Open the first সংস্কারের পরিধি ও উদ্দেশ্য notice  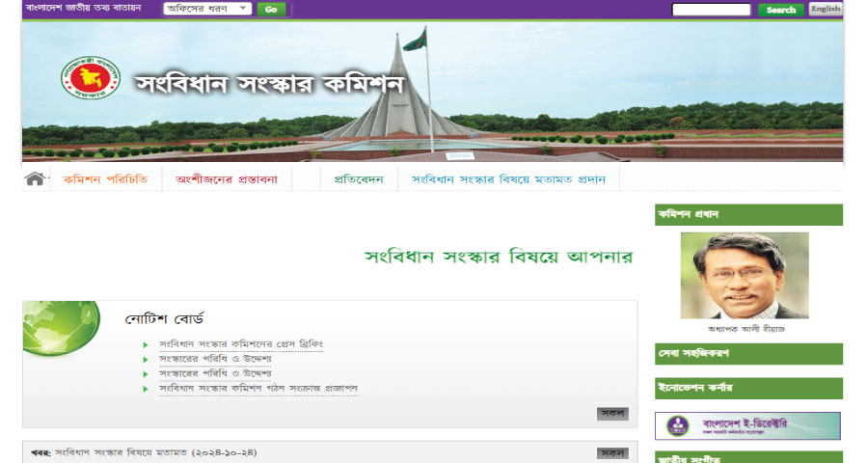tap(215, 359)
